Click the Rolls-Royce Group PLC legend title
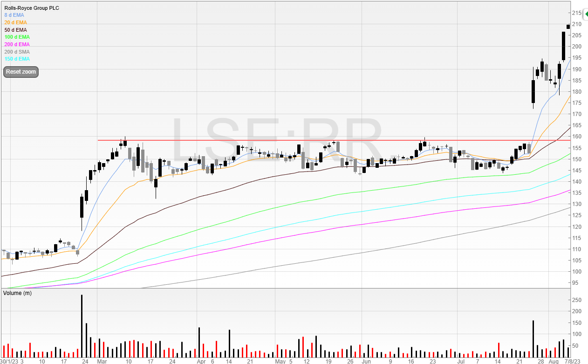Screen dimensions: 588x364 tap(32, 8)
